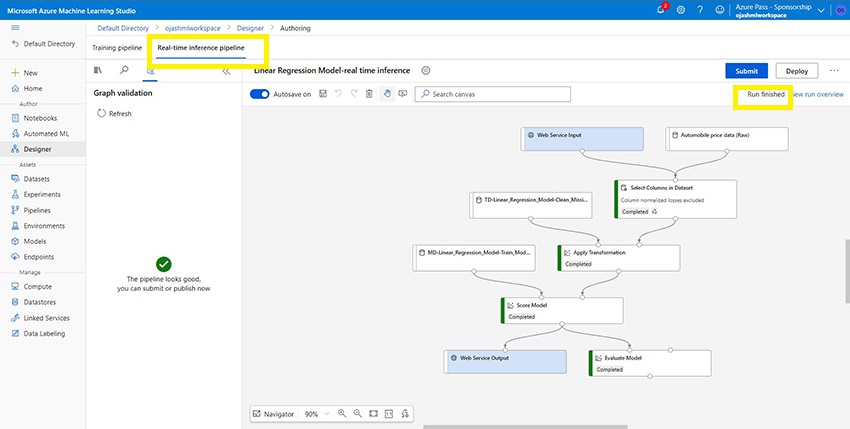The image size is (850, 429).
Task: Toggle the Autosave switch off
Action: pos(260,94)
